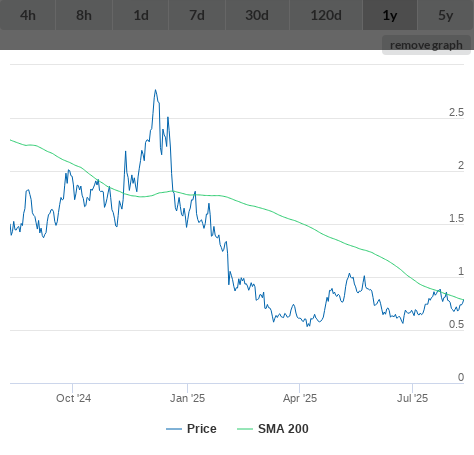Toggle the Price series in legend
Image resolution: width=474 pixels, height=455 pixels.
click(191, 429)
